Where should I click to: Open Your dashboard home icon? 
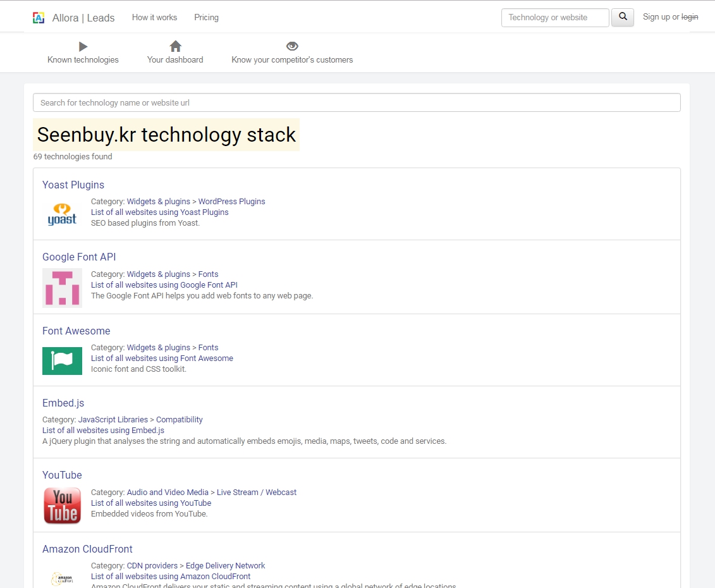[175, 46]
